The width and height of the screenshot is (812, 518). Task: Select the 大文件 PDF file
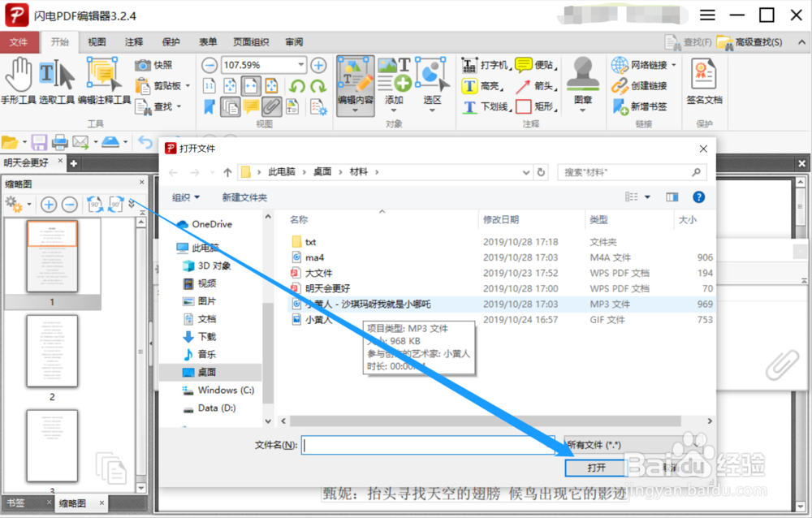[x=313, y=273]
